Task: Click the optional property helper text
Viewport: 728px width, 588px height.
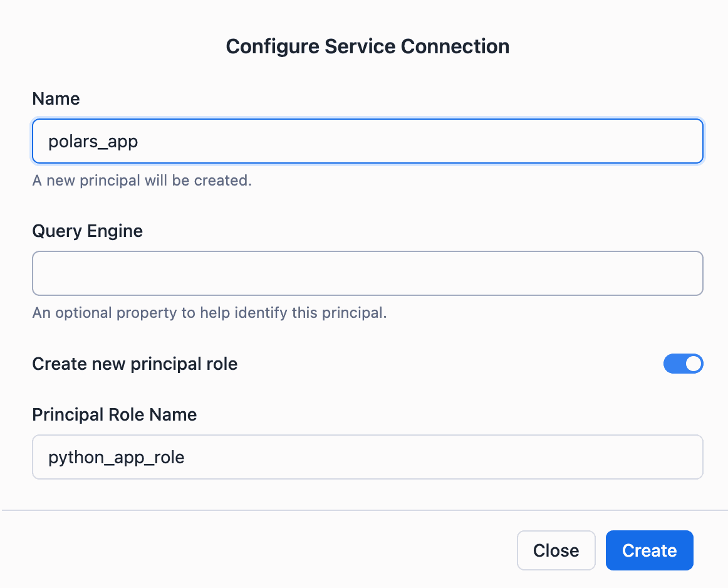Action: pos(209,312)
